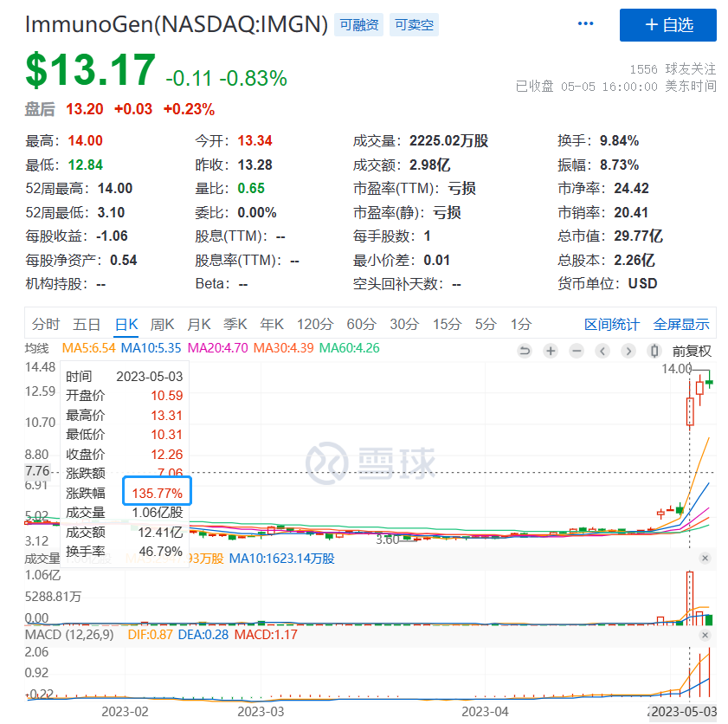Click the tall red volume bar
Screen dimensions: 728x724
[689, 598]
